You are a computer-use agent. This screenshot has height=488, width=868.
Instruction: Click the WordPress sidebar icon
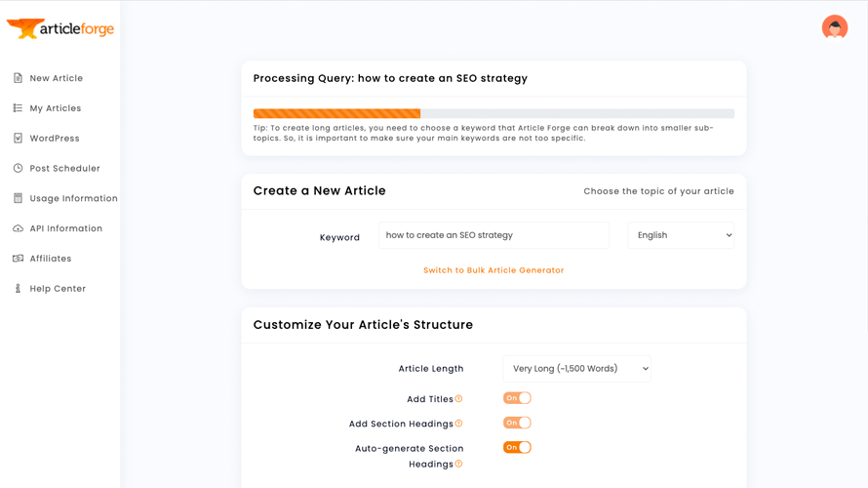[x=18, y=138]
